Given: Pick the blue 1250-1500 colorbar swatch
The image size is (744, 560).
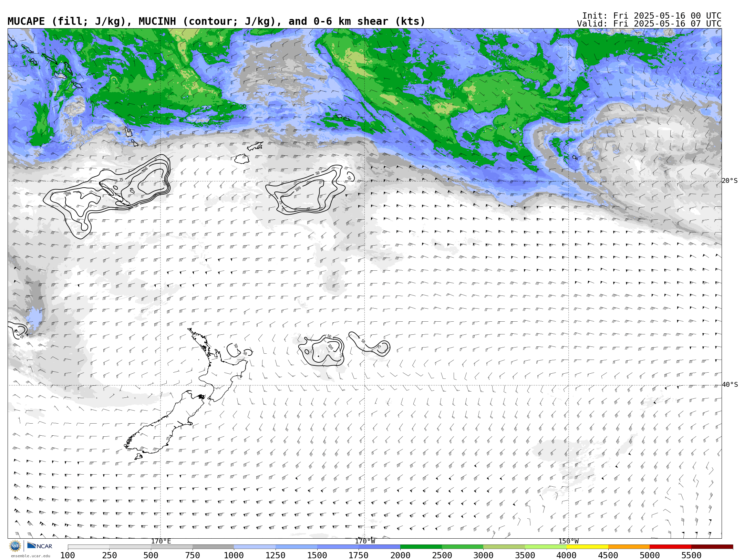Looking at the screenshot, I should click(x=296, y=547).
